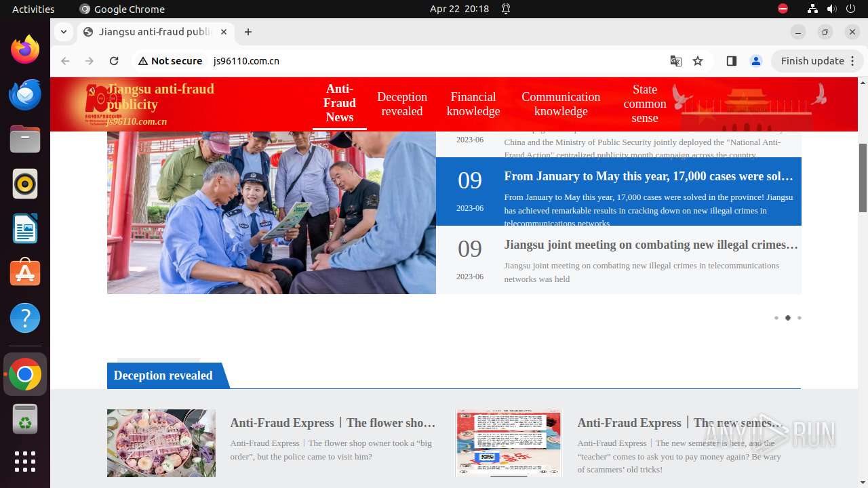Open a new tab
The image size is (868, 488).
248,32
